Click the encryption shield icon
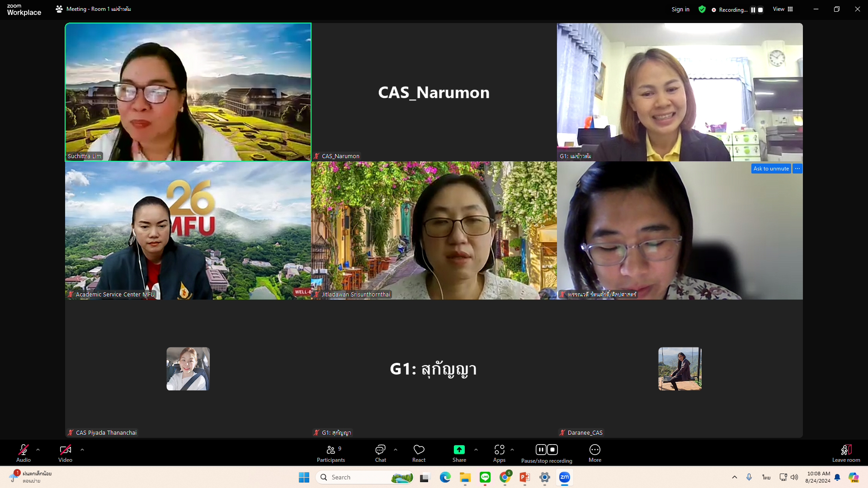The width and height of the screenshot is (868, 488). (702, 9)
